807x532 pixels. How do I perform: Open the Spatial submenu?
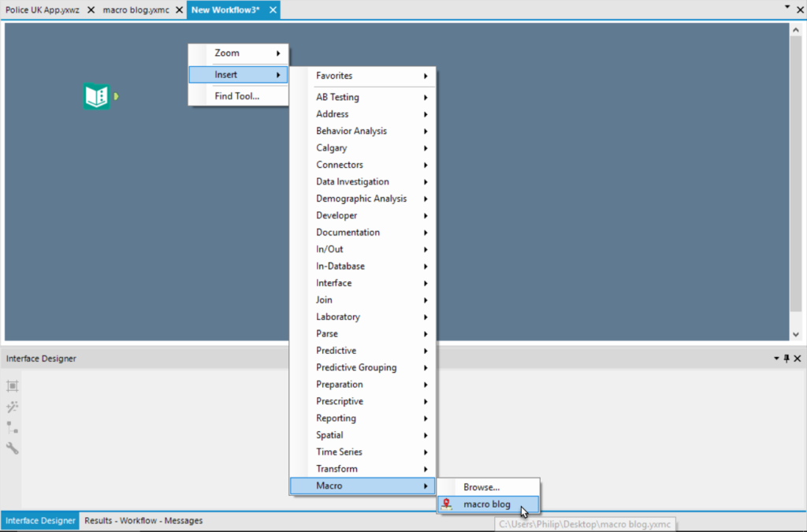tap(363, 435)
